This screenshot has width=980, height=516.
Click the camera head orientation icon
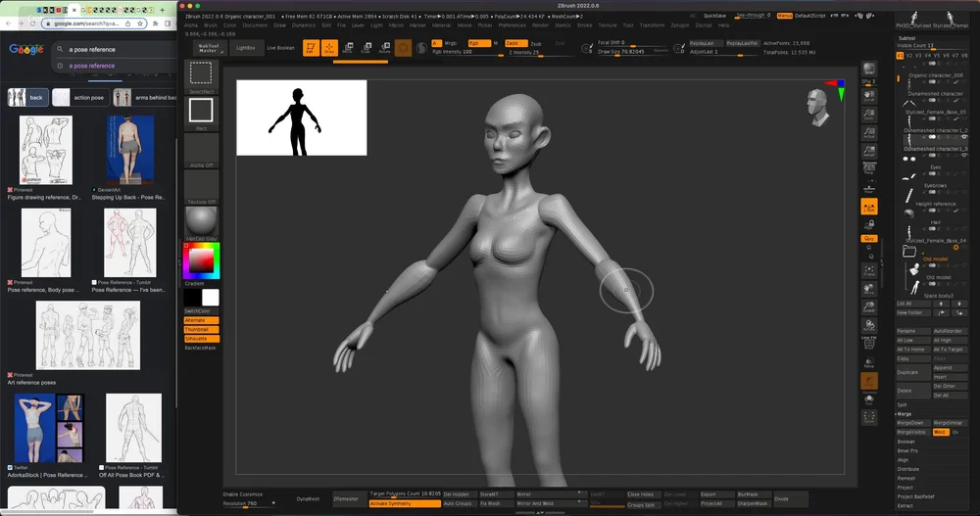(817, 107)
